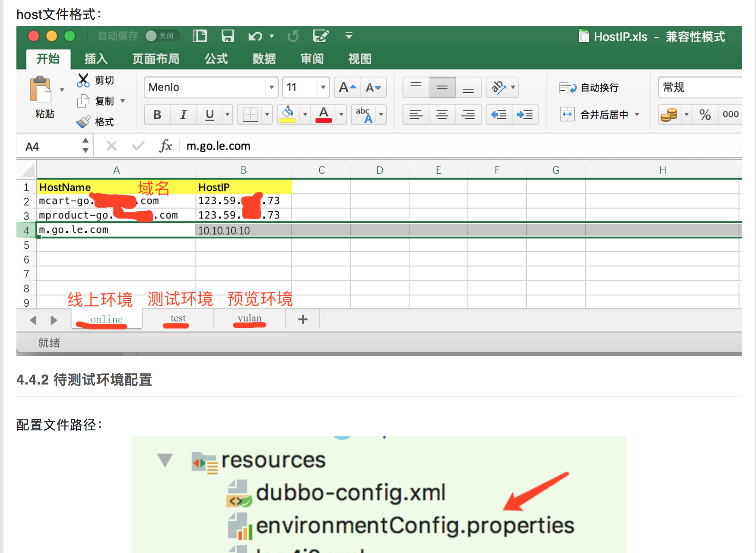Open the font size dropdown 11
Screen dimensions: 756x553
point(323,88)
